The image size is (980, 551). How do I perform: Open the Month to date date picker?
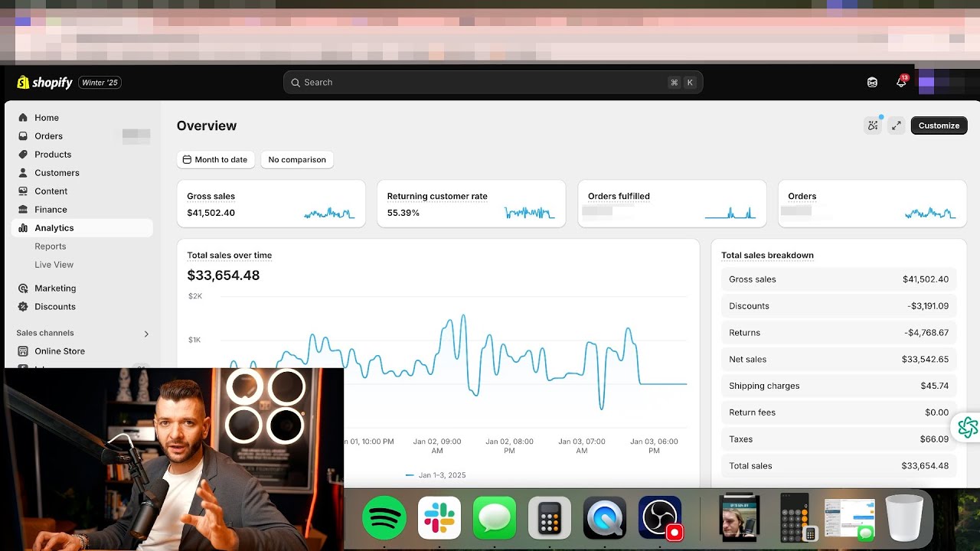pyautogui.click(x=215, y=160)
